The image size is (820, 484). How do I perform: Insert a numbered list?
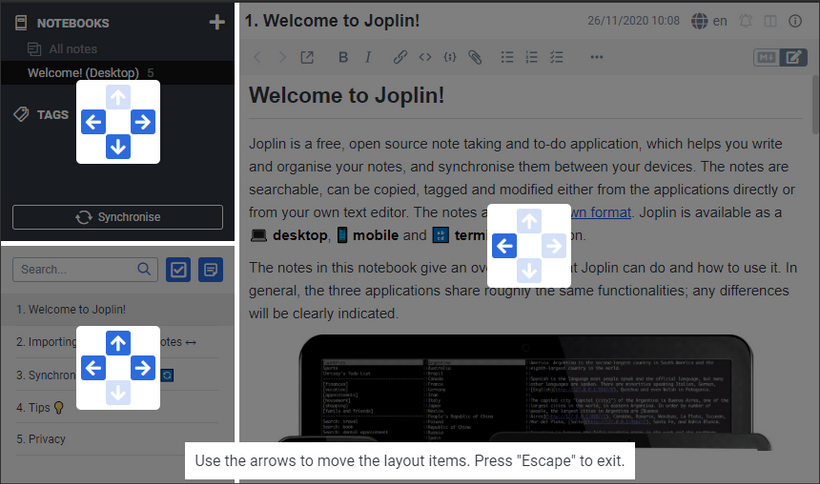pyautogui.click(x=531, y=57)
